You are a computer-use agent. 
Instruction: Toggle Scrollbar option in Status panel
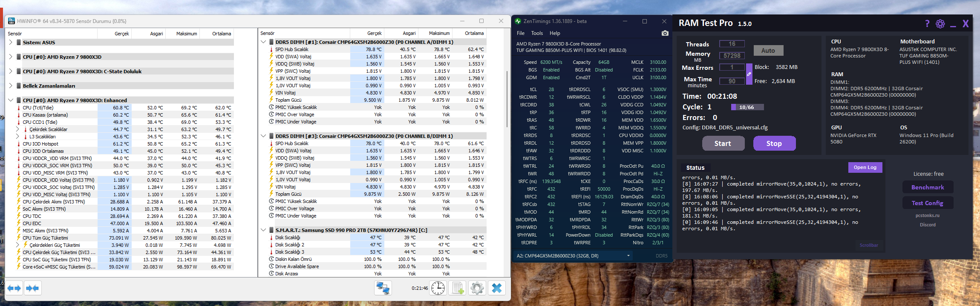coord(868,245)
